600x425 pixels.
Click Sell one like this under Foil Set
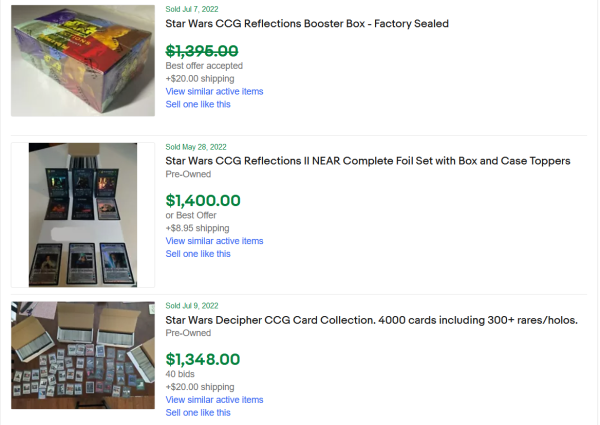(198, 254)
